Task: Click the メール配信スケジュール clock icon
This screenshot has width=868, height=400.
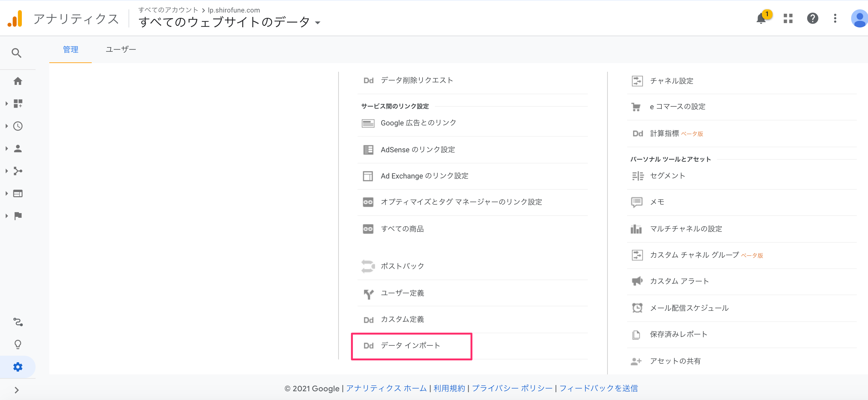Action: (637, 308)
